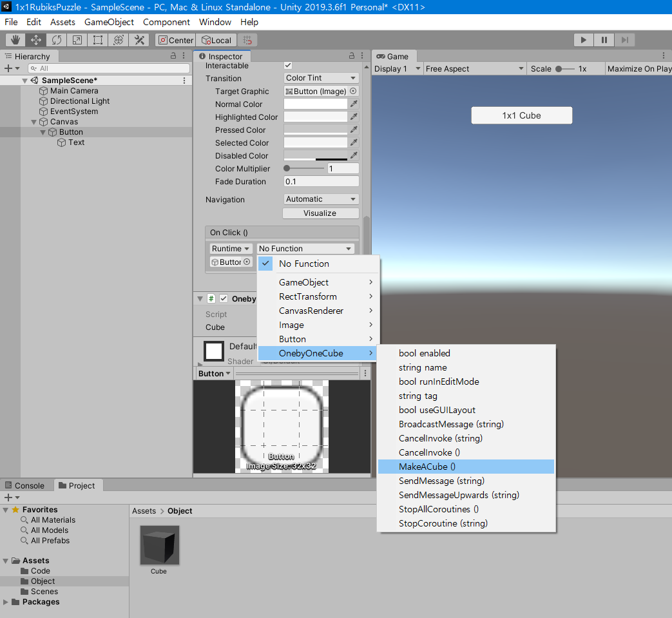Choose CancelInvoke () entry
This screenshot has height=618, width=672.
[466, 452]
